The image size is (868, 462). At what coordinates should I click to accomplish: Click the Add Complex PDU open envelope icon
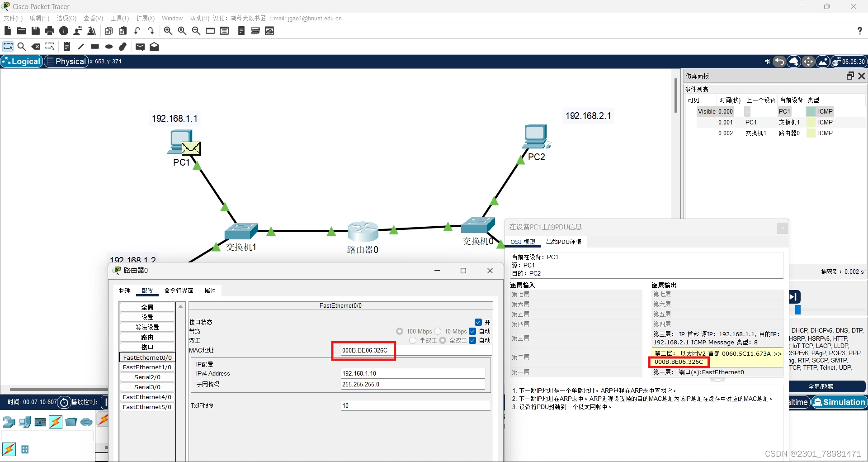pos(154,47)
